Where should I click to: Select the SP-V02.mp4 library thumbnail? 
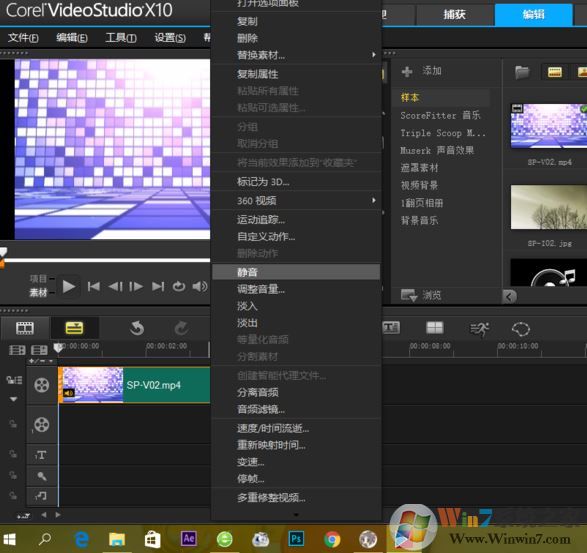tap(548, 126)
